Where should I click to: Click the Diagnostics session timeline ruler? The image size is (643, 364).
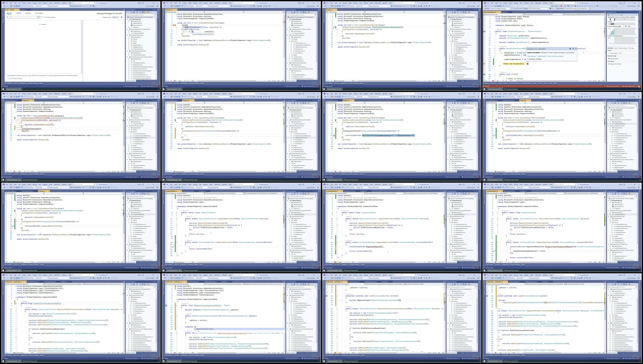tap(621, 19)
